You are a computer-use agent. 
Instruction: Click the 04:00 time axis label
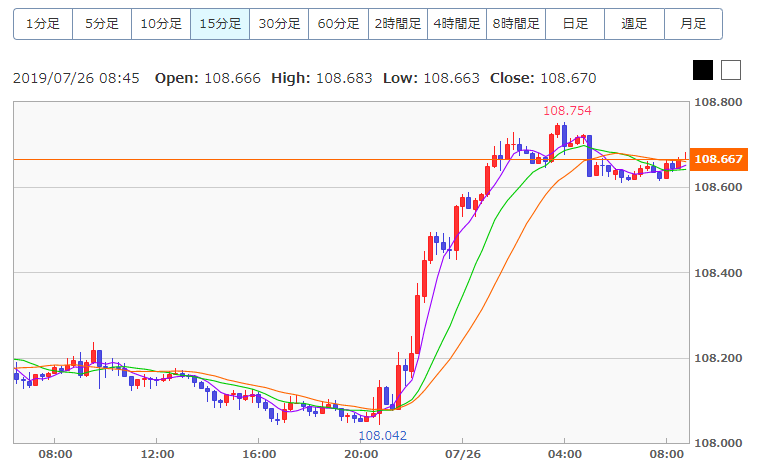click(565, 454)
